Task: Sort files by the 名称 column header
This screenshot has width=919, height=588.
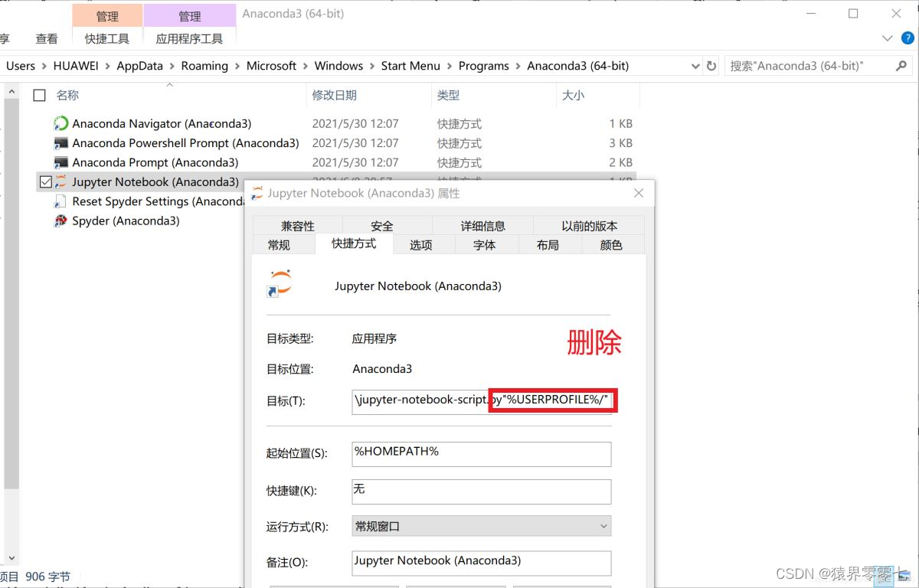Action: click(67, 96)
